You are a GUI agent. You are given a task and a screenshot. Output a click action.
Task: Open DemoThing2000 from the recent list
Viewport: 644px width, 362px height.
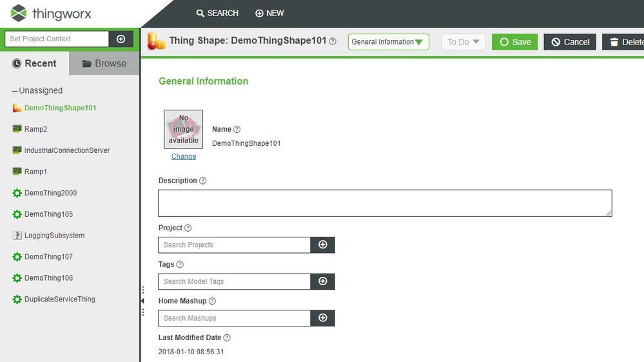[x=50, y=193]
